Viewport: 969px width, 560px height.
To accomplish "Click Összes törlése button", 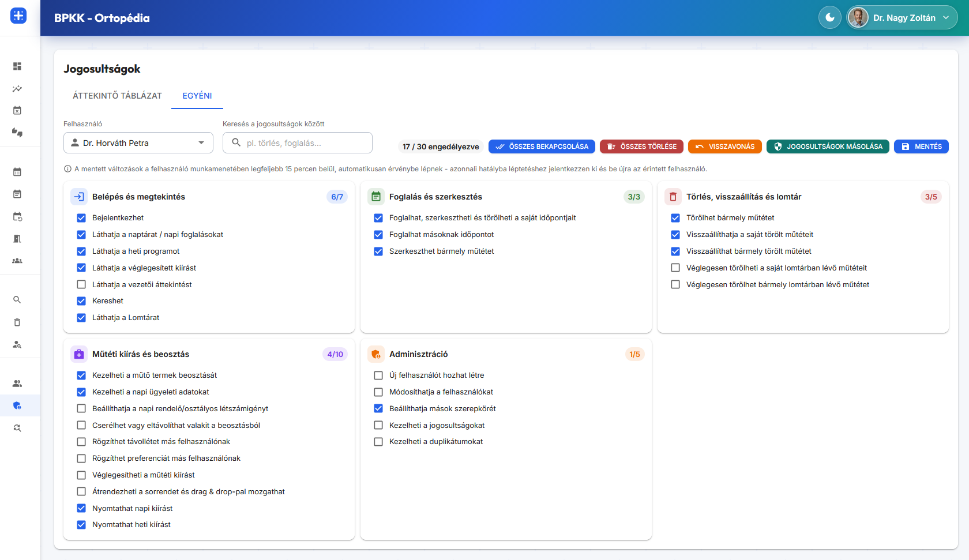I will [x=641, y=146].
